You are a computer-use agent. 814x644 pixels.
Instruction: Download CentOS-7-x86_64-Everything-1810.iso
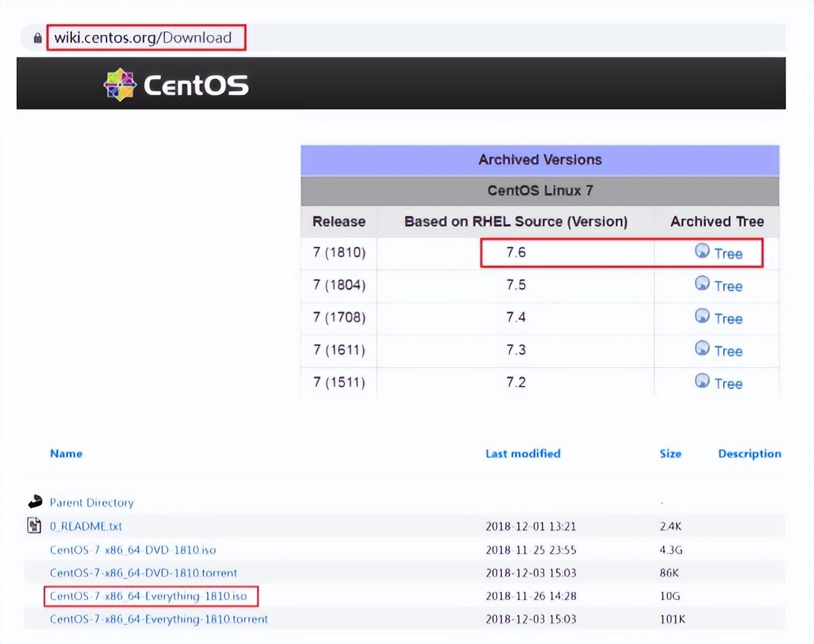pos(148,596)
